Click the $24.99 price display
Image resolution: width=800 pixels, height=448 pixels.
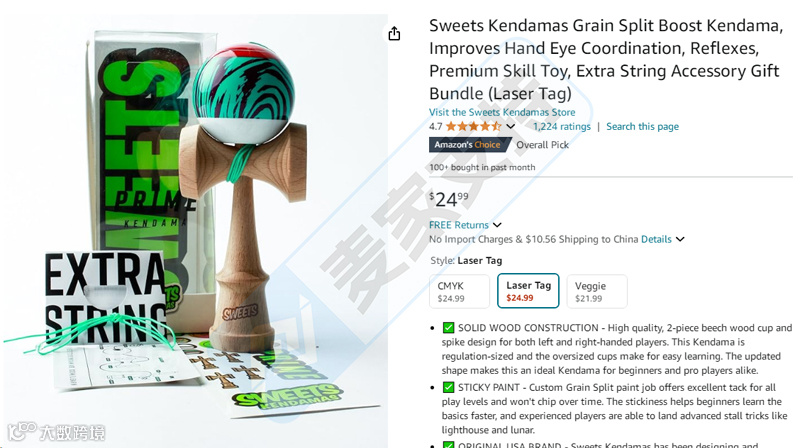click(x=449, y=199)
